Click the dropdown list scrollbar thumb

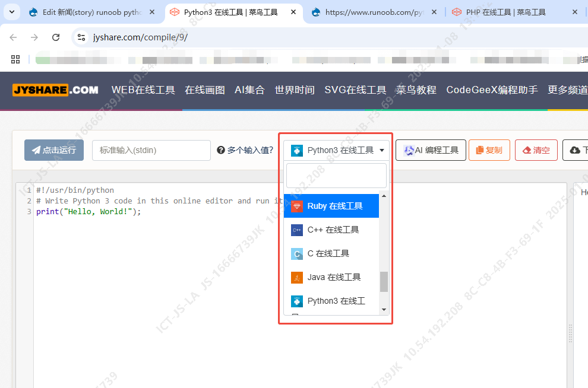coord(384,282)
